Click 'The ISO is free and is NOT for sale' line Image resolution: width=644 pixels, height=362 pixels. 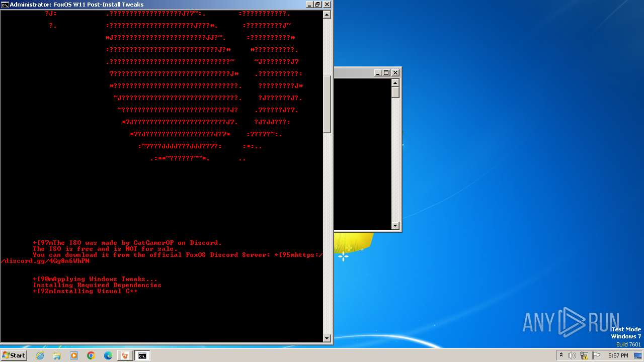pyautogui.click(x=105, y=249)
